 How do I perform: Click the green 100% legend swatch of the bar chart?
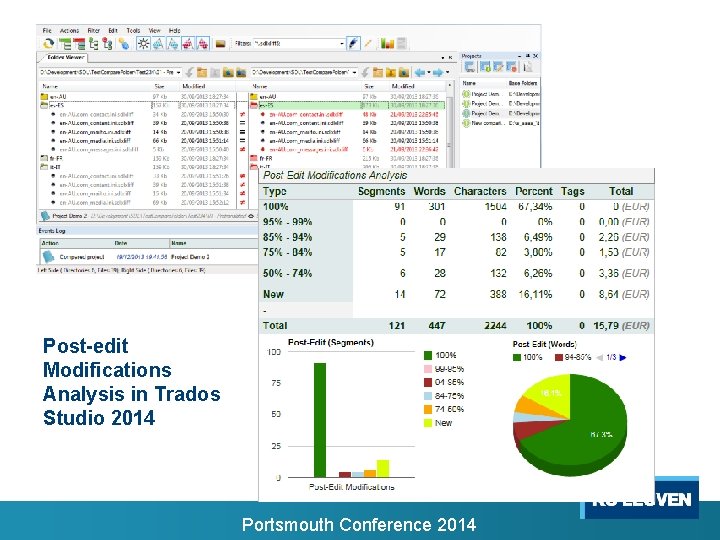pyautogui.click(x=428, y=355)
